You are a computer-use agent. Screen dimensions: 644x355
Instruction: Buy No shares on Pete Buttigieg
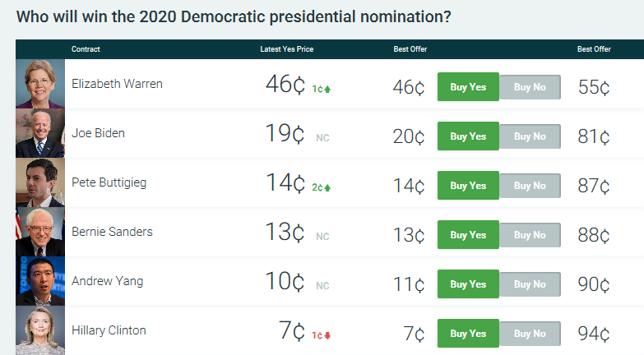[x=530, y=186]
